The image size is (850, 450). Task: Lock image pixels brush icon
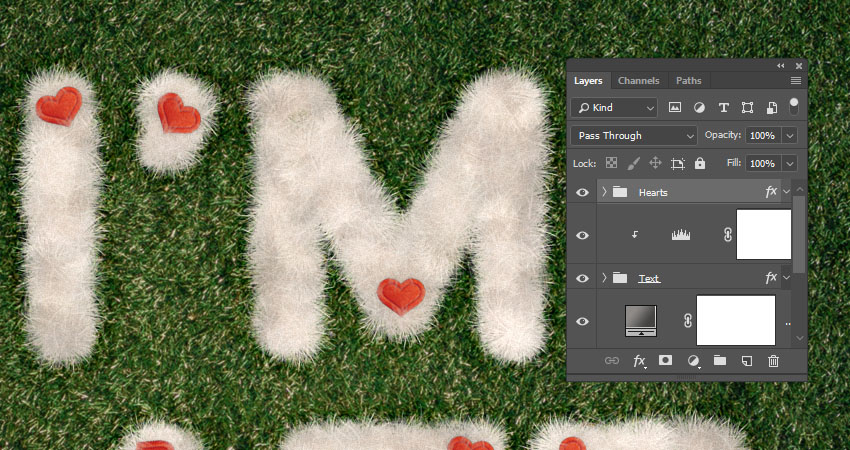click(633, 163)
